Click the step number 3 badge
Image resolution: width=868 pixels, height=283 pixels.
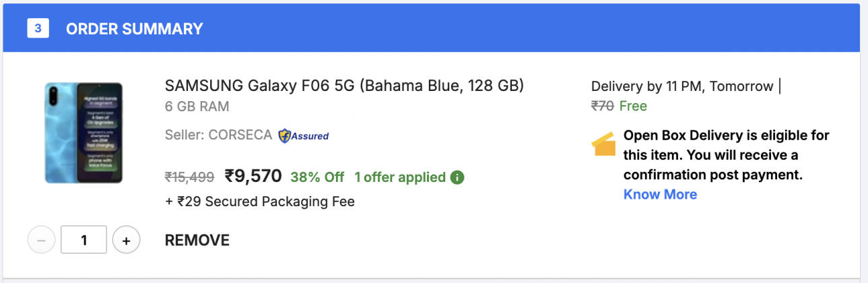click(x=38, y=28)
